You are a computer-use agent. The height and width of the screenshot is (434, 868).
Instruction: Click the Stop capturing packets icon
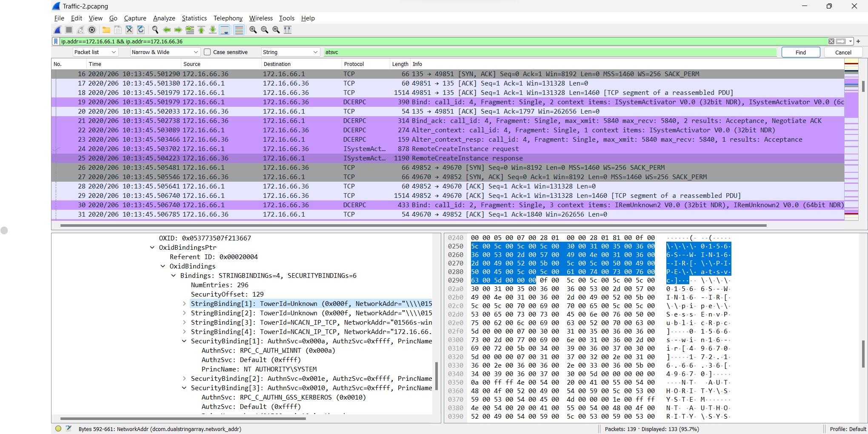click(x=69, y=30)
